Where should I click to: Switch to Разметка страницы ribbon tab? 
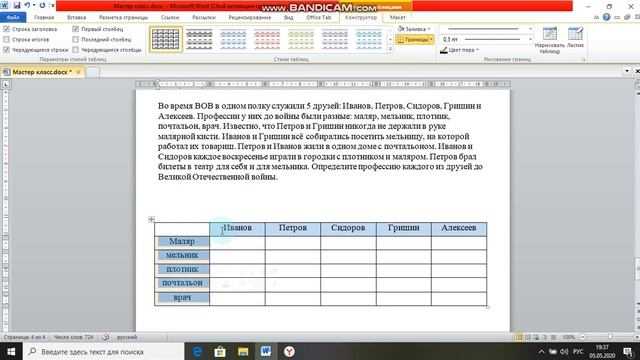pos(123,18)
